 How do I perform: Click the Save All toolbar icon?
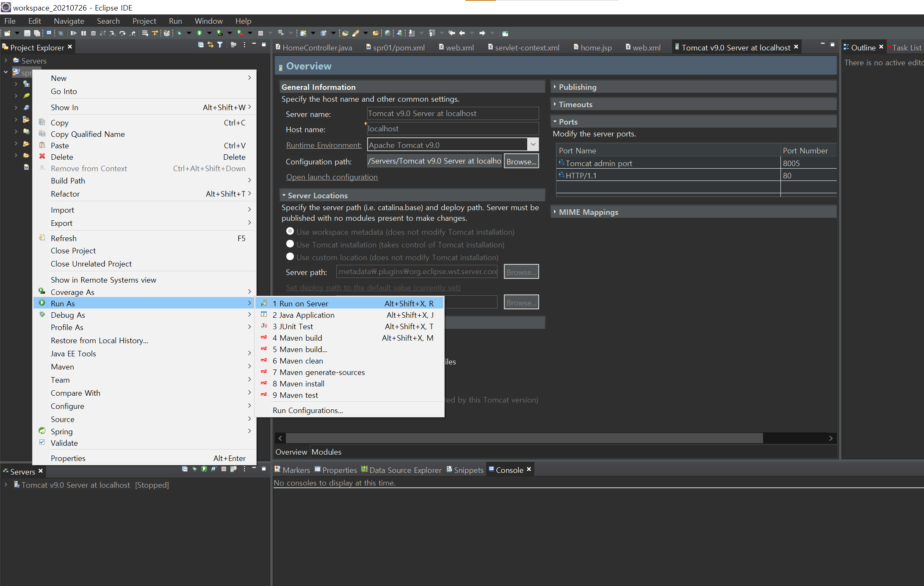click(37, 33)
